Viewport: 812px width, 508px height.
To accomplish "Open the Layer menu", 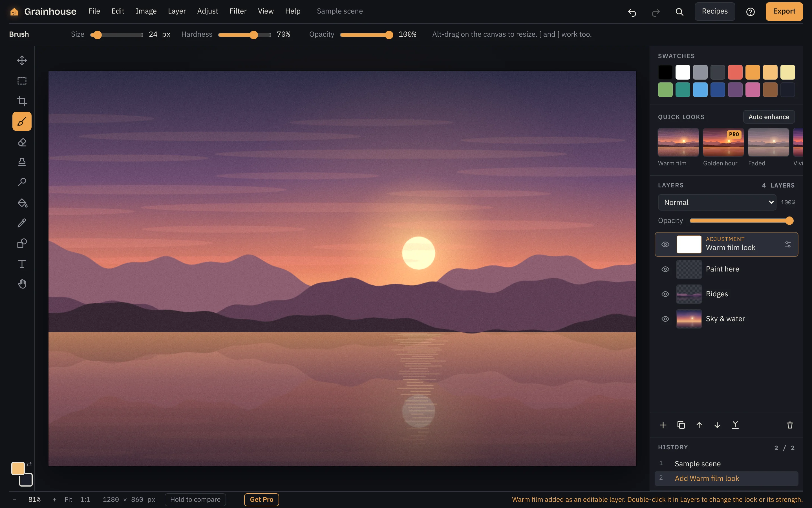I will (177, 11).
